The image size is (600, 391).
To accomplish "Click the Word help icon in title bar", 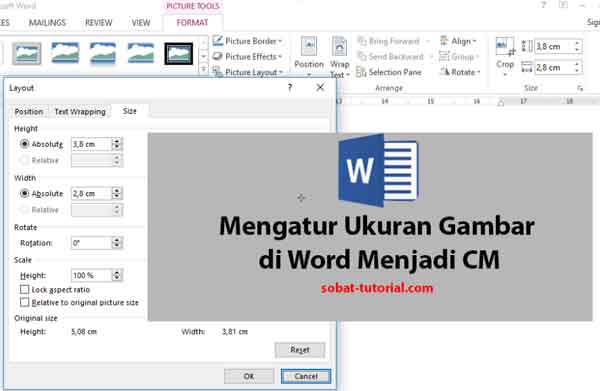I will pyautogui.click(x=543, y=5).
